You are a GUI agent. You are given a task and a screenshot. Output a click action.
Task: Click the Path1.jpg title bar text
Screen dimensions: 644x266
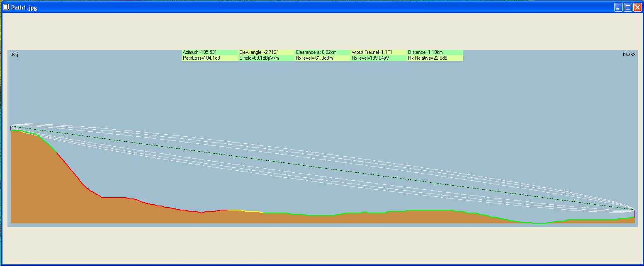pyautogui.click(x=24, y=8)
